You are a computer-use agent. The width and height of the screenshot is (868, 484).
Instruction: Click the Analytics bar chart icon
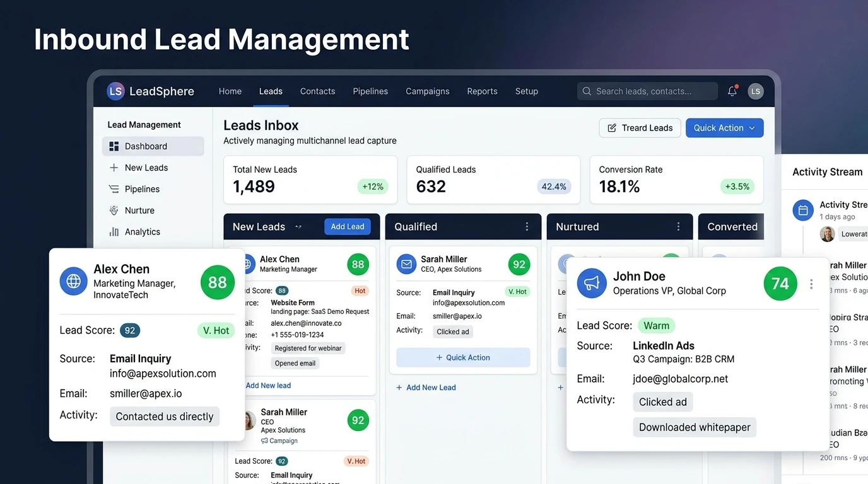coord(114,232)
